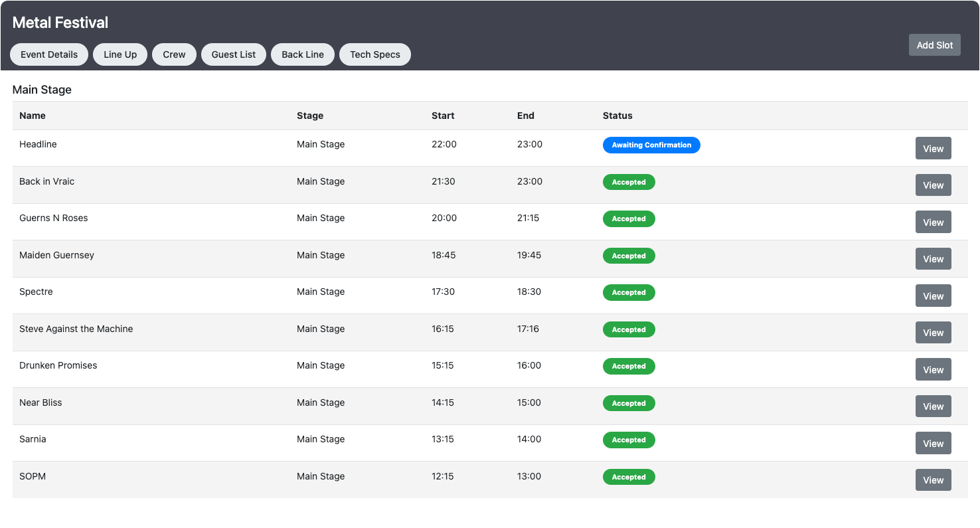
Task: Click the Add Slot button
Action: tap(934, 44)
